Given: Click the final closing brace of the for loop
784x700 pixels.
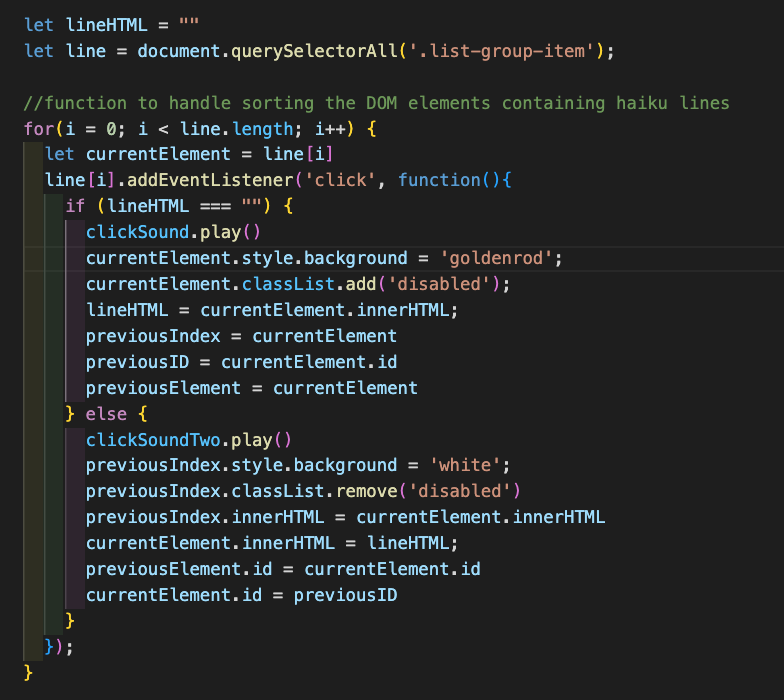Looking at the screenshot, I should click(x=28, y=672).
